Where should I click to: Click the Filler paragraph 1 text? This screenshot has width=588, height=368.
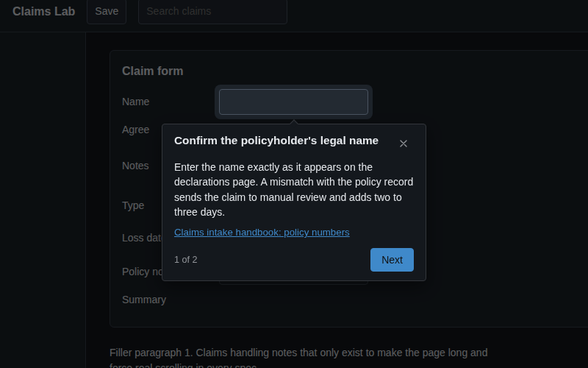298,358
